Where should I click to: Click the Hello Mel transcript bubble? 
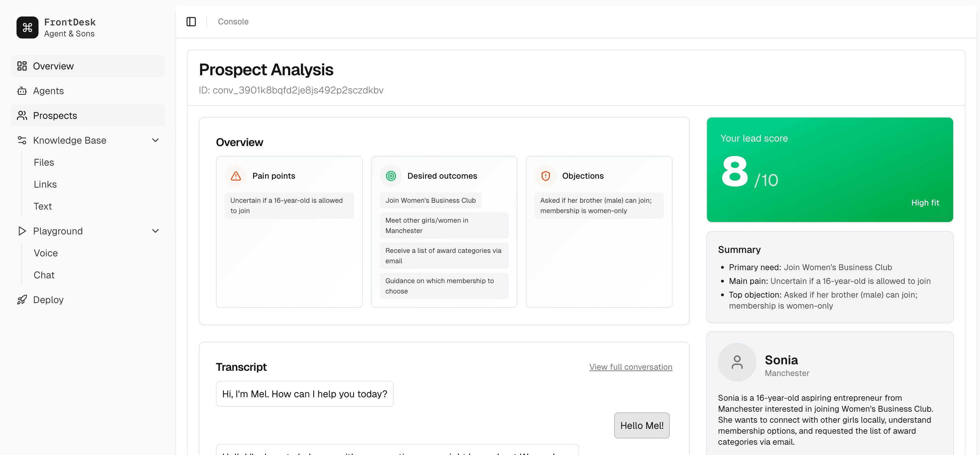641,425
